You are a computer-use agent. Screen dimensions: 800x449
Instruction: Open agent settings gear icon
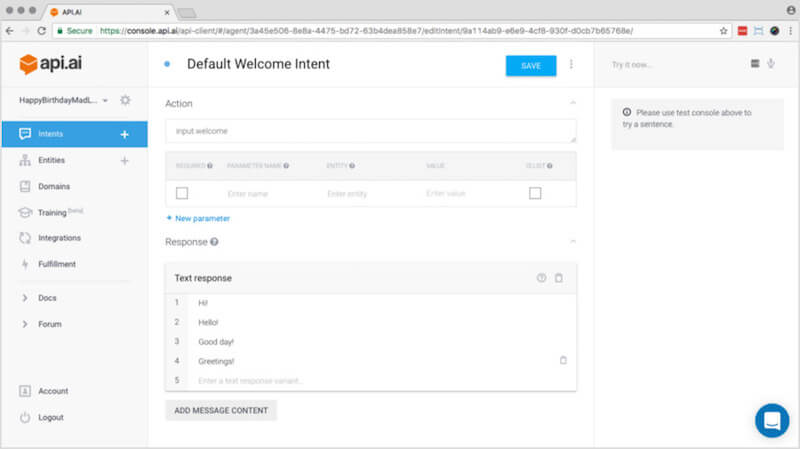pos(125,100)
